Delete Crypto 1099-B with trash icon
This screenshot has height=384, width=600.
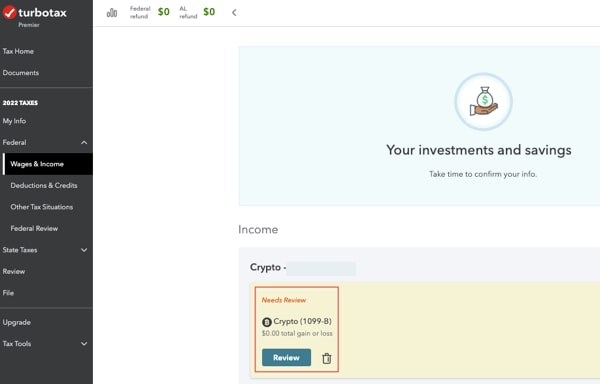[x=326, y=358]
